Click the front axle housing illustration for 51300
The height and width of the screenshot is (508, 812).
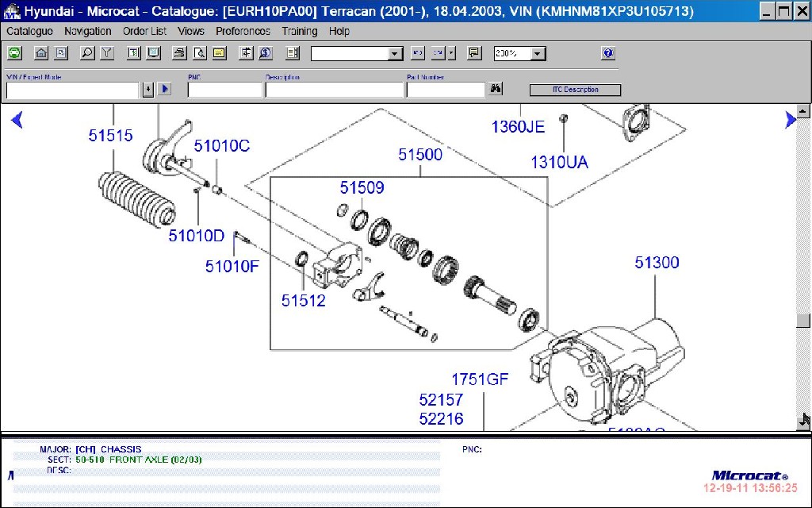(608, 371)
